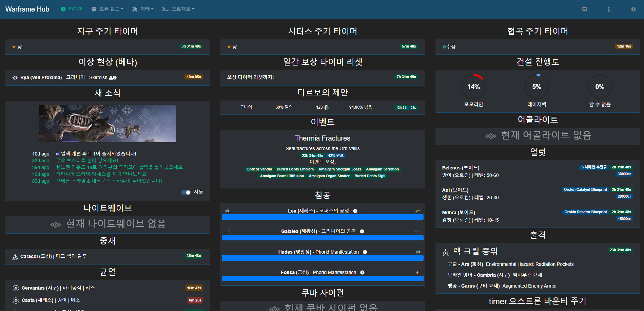Click the warning icon on Rya Skirmish row
Viewport: 644px width, 311px height.
111,78
